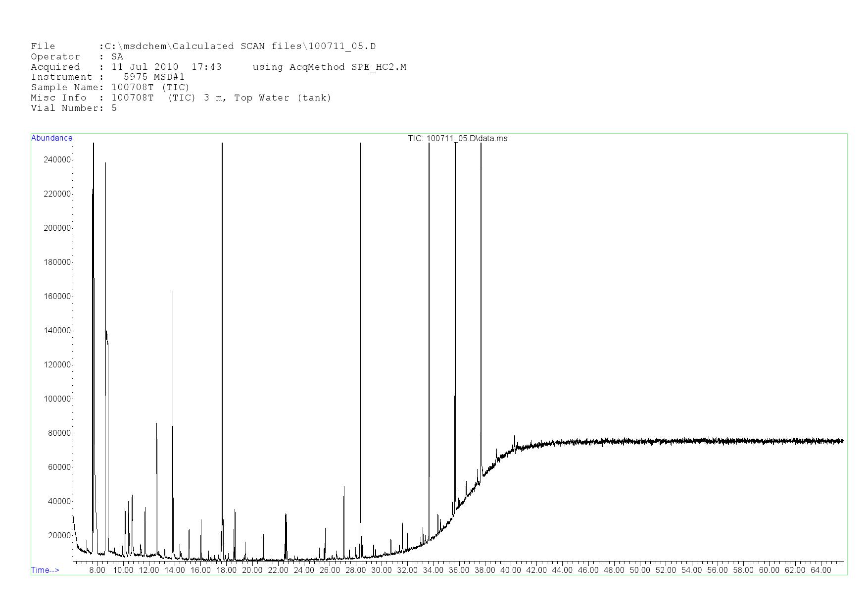The height and width of the screenshot is (614, 868).
Task: Click the Sample Name 100708T (TIC) line
Action: tap(110, 87)
